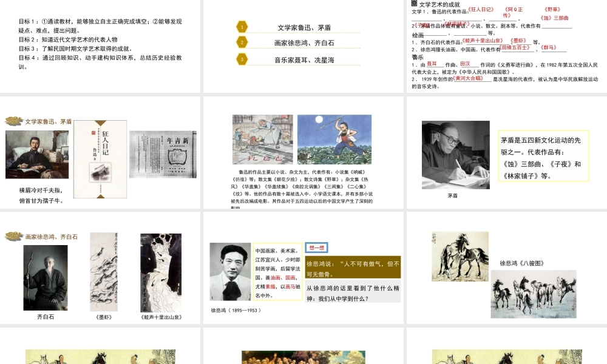Screen dimensions: 607x364
Task: Select the 狂人日记 book cover image
Action: [100, 160]
